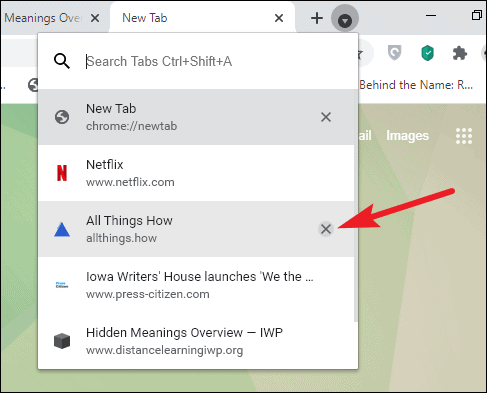The image size is (487, 393).
Task: Open the tab search dropdown button
Action: (345, 18)
